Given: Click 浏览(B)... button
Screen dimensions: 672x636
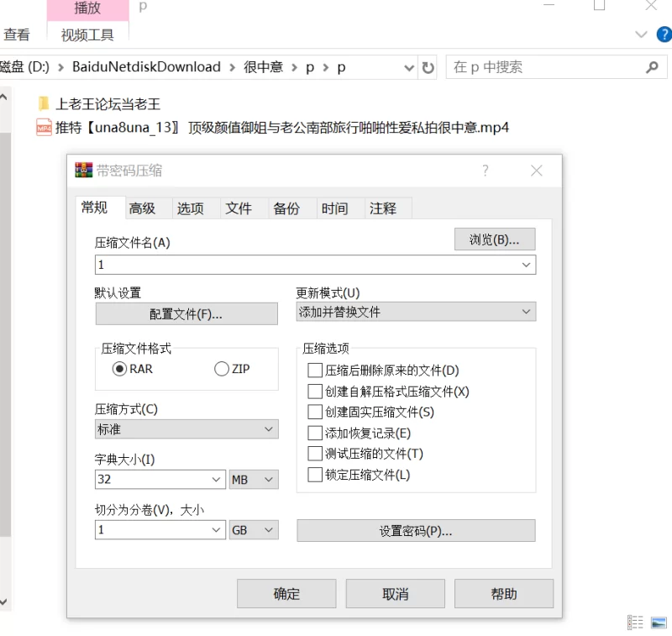Looking at the screenshot, I should [x=495, y=239].
